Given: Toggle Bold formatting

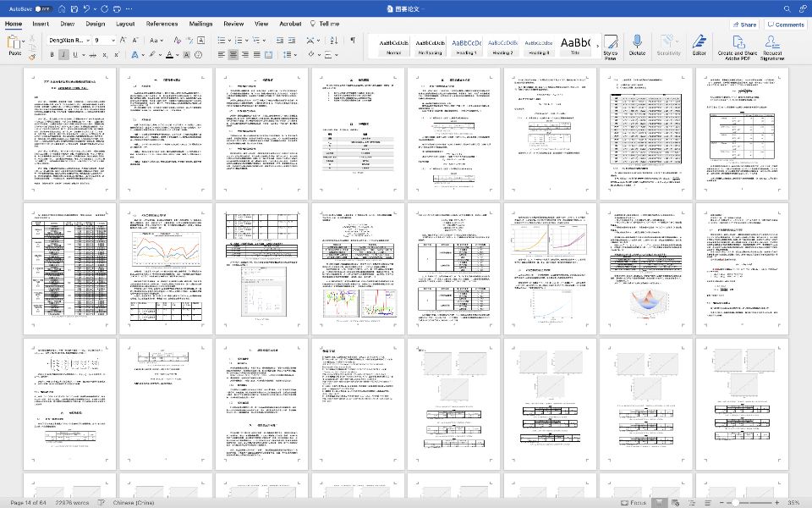Looking at the screenshot, I should (x=52, y=54).
